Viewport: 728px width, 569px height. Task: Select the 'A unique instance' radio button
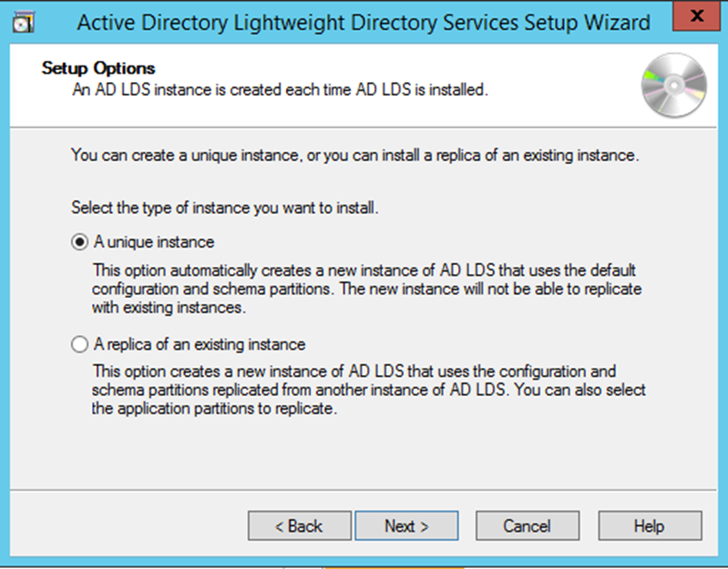(x=80, y=243)
